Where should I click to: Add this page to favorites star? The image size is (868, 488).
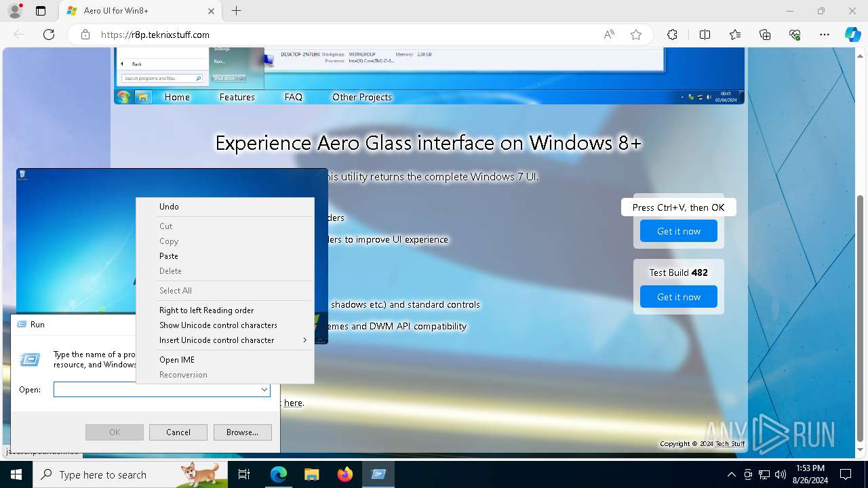(x=636, y=35)
